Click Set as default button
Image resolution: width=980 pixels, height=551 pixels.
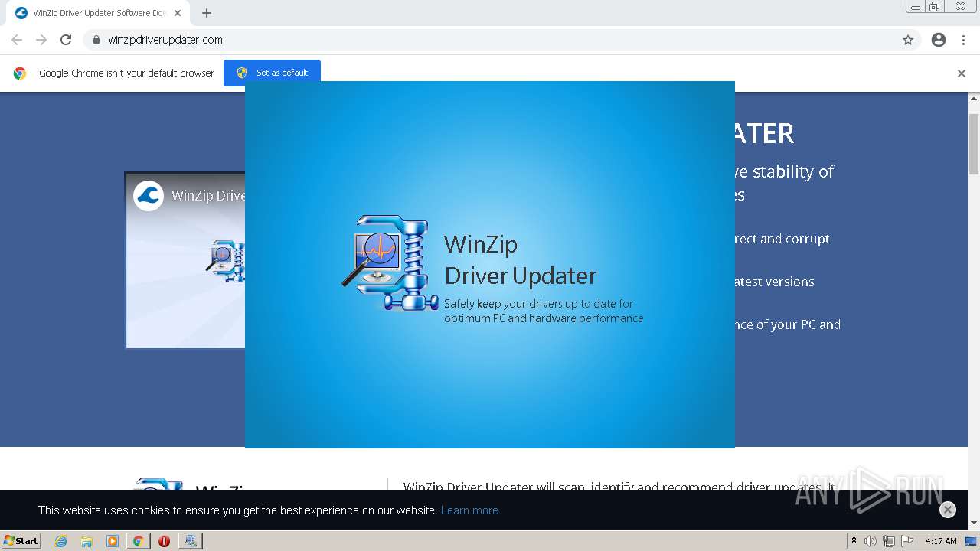pyautogui.click(x=272, y=73)
